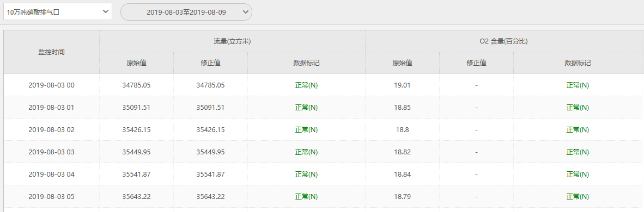This screenshot has width=644, height=212.
Task: Click O2 修正值 dash in 2019-08-03 00 row
Action: 476,85
